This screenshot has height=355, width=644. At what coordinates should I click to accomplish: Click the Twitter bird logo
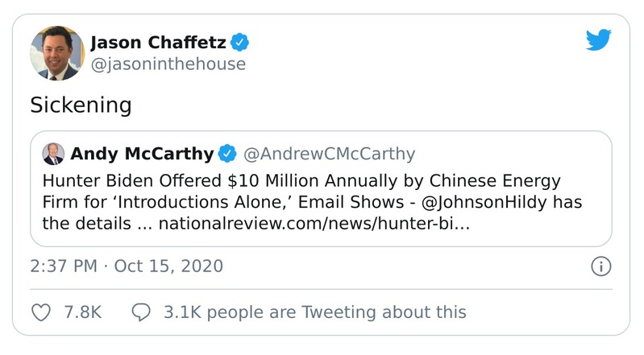pos(598,41)
